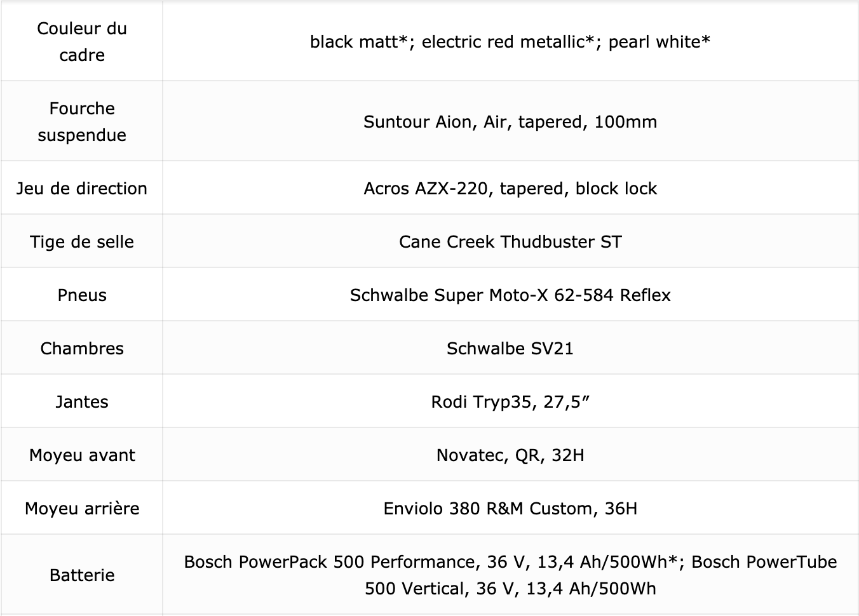
Task: Click the 'Fourche suspendue' label cell
Action: pos(82,121)
